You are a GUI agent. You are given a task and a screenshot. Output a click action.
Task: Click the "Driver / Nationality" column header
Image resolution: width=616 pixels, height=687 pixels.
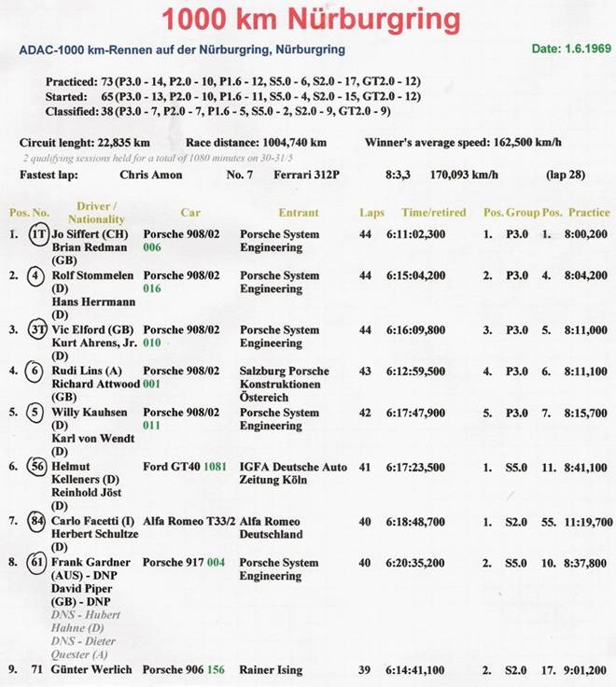point(96,213)
